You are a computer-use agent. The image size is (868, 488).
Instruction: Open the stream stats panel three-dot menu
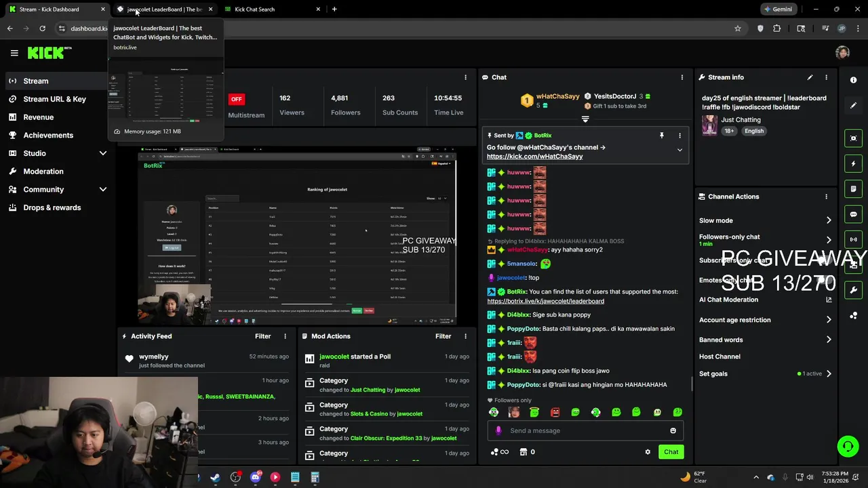tap(465, 77)
